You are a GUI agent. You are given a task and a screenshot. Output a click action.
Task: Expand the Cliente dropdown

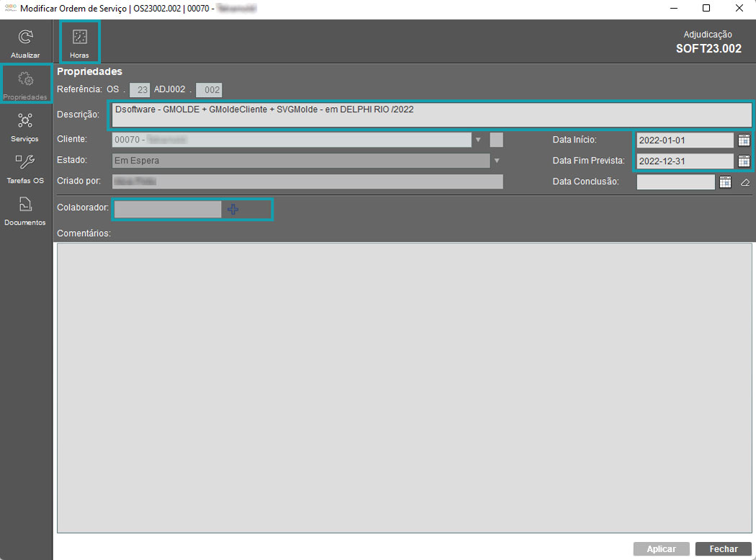(x=478, y=140)
